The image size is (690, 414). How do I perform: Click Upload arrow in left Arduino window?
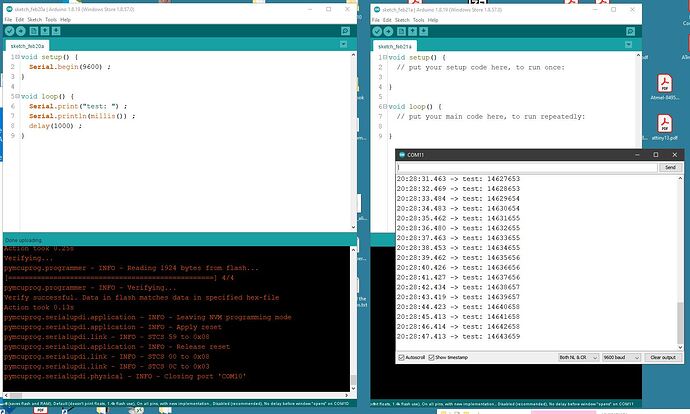[x=20, y=31]
